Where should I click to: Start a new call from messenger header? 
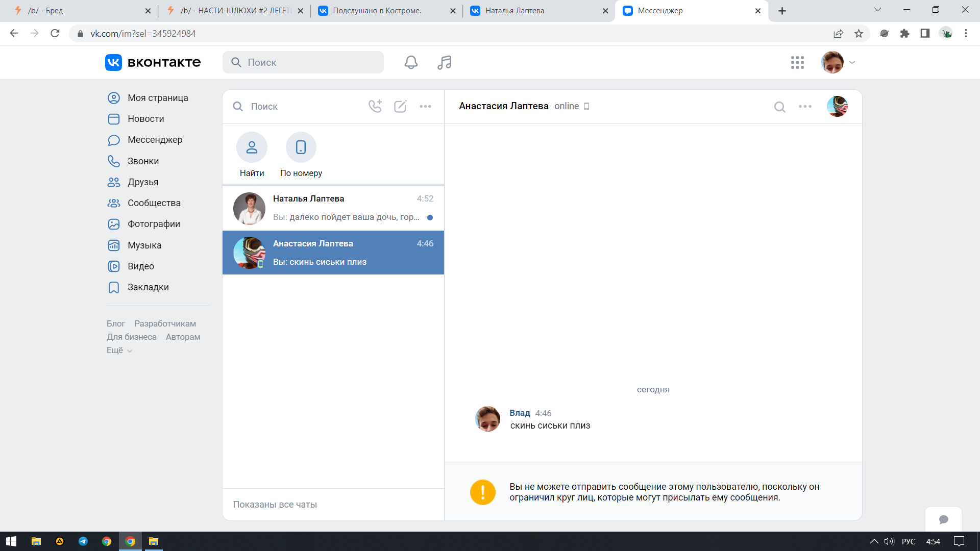[375, 106]
